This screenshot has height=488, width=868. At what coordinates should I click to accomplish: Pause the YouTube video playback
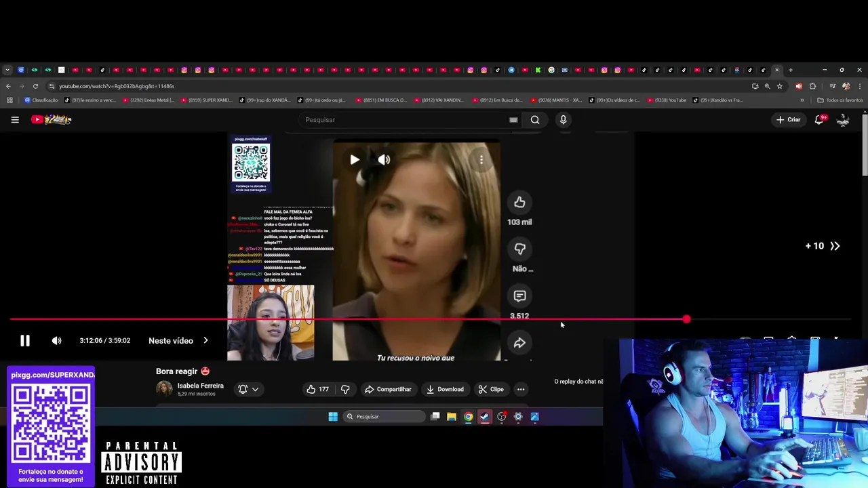click(24, 341)
